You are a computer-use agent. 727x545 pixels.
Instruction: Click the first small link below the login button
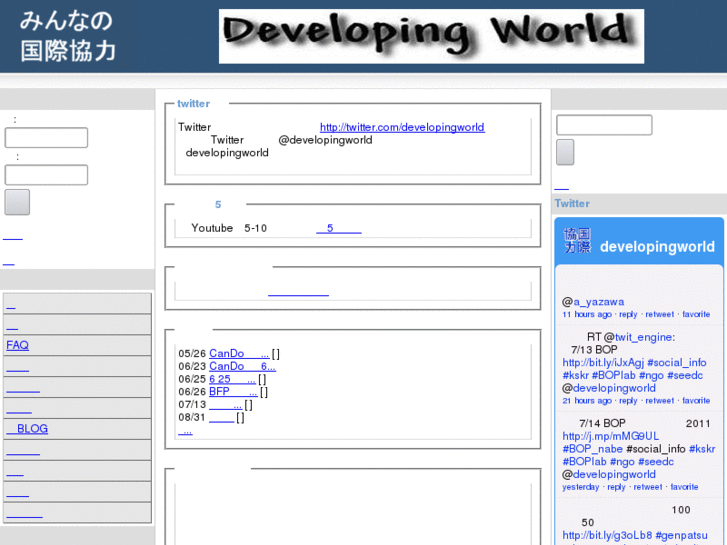click(13, 236)
